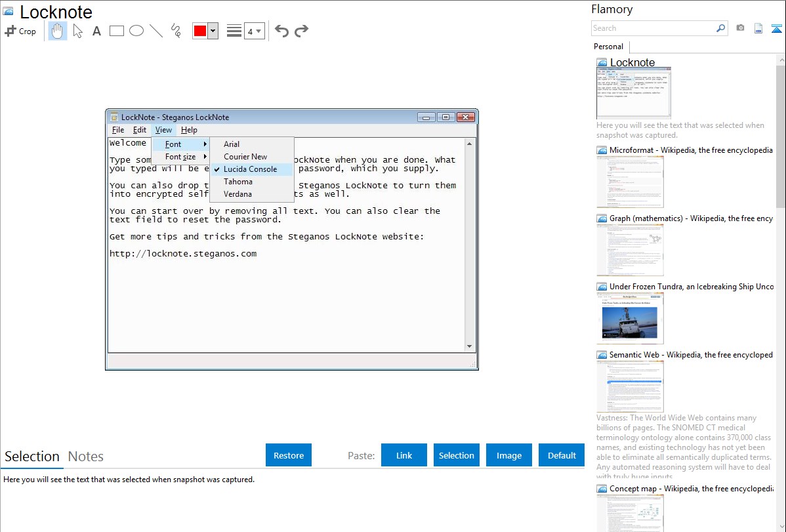Select the straight line tool
This screenshot has height=532, width=786.
pos(156,31)
